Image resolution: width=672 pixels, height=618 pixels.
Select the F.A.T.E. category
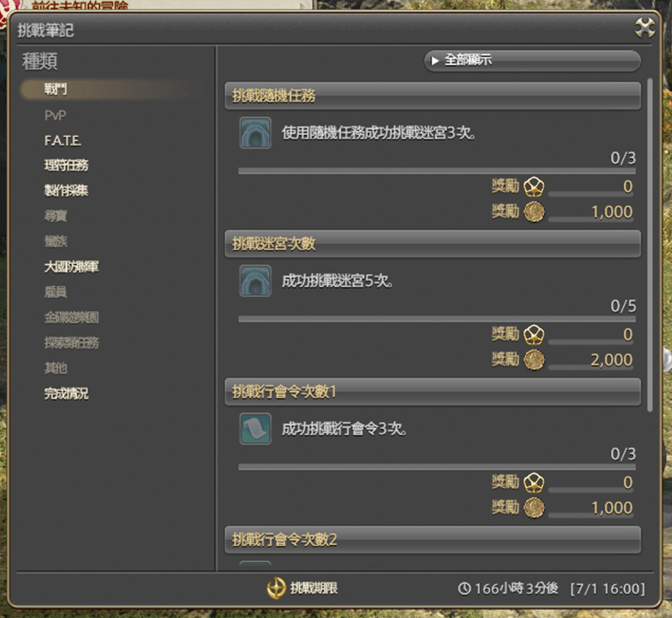point(63,141)
